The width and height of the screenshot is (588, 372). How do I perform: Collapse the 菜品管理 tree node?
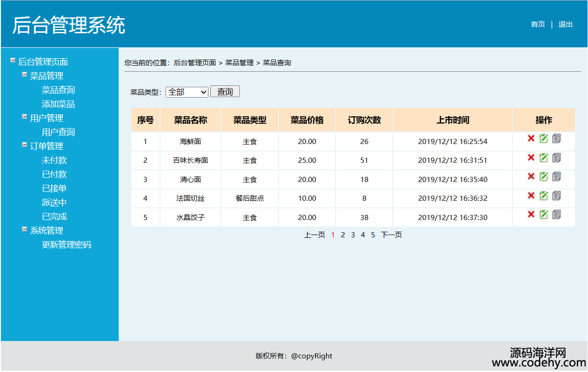tap(24, 74)
